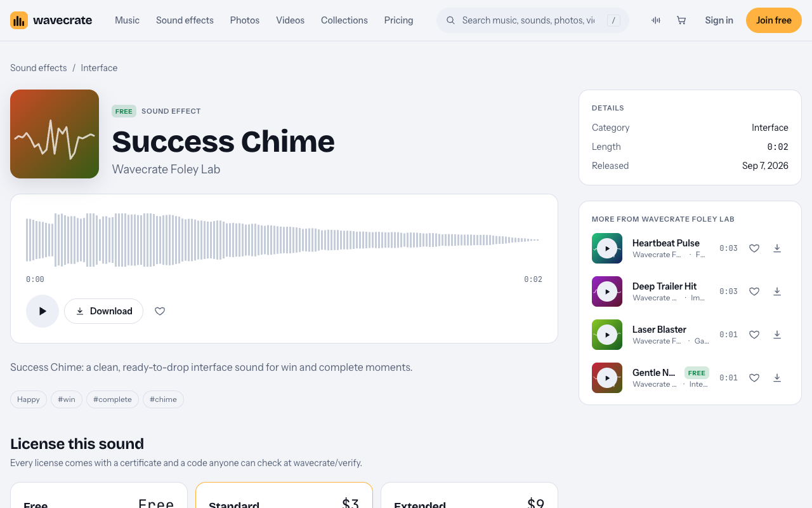Like the Gentle N... track
The height and width of the screenshot is (508, 812).
coord(754,378)
